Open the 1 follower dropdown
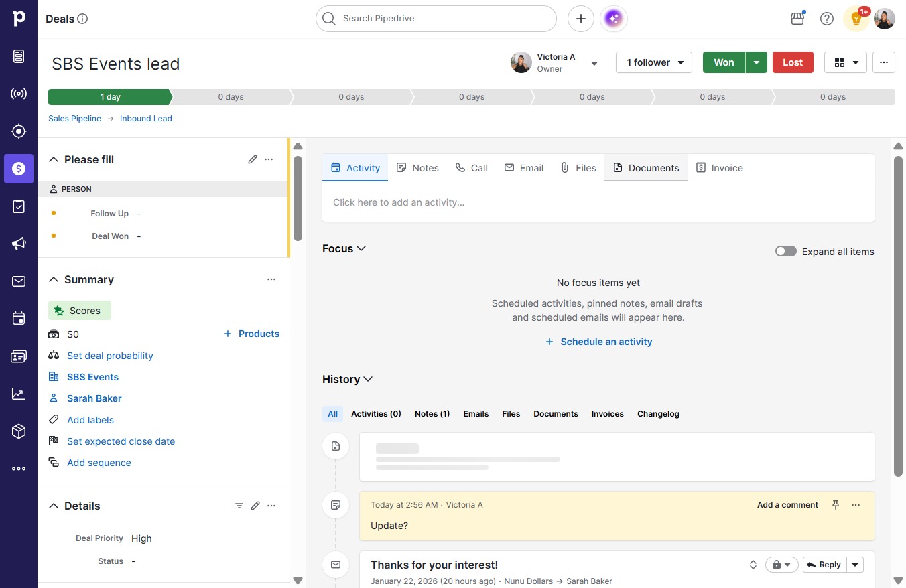Viewport: 906px width, 588px height. point(654,62)
